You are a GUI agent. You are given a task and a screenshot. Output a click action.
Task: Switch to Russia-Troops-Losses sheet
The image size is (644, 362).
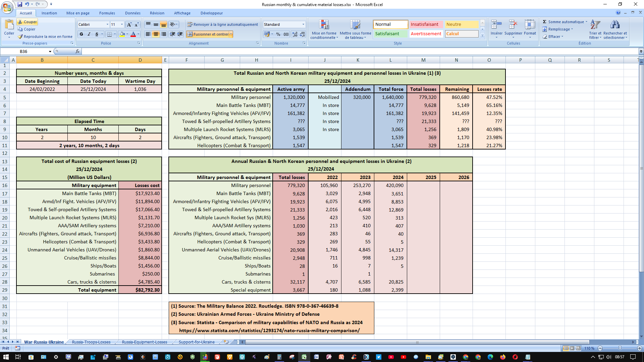pyautogui.click(x=91, y=342)
